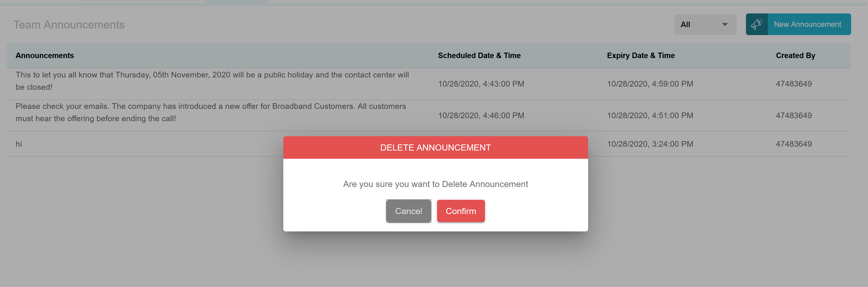Screen dimensions: 868x287
Task: Click the scheduled time 10/28/2020, 4:46:00 PM
Action: (481, 115)
